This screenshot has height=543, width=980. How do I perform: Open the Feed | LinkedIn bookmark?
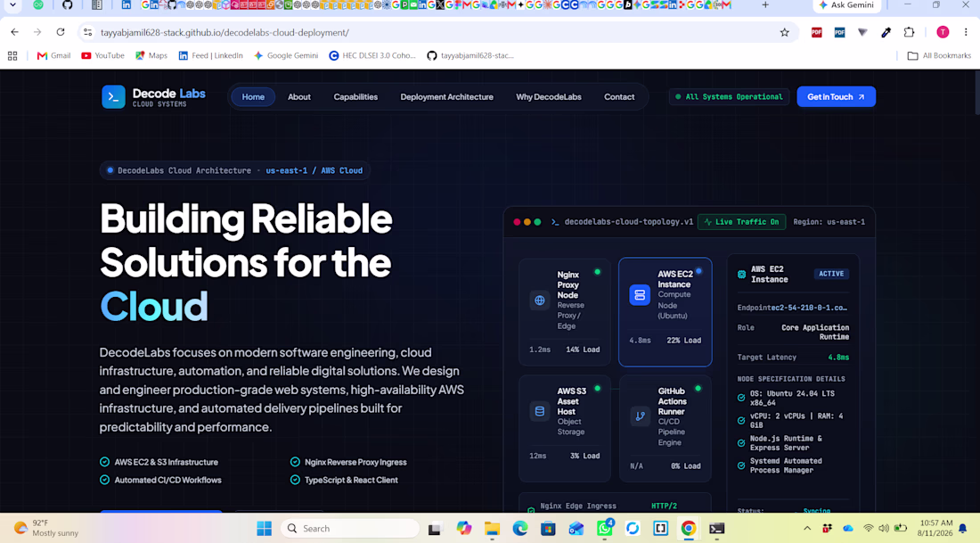(x=210, y=55)
